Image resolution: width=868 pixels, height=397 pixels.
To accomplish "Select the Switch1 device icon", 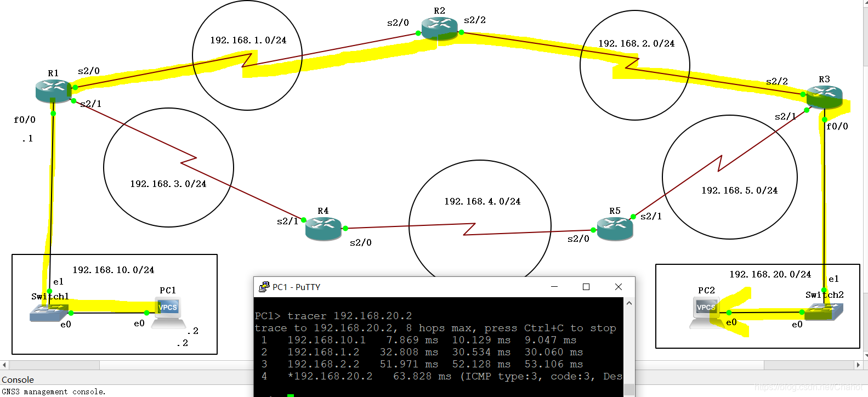I will pos(48,313).
